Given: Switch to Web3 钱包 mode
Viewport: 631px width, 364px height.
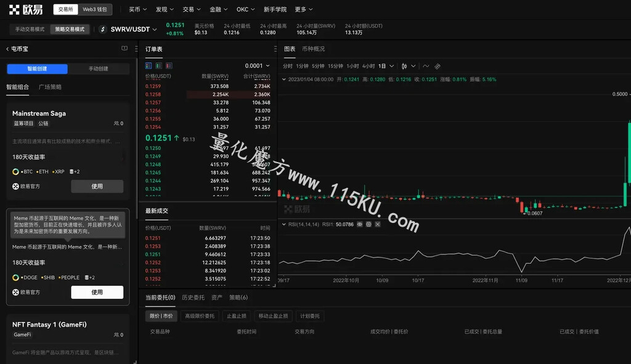Looking at the screenshot, I should 94,9.
